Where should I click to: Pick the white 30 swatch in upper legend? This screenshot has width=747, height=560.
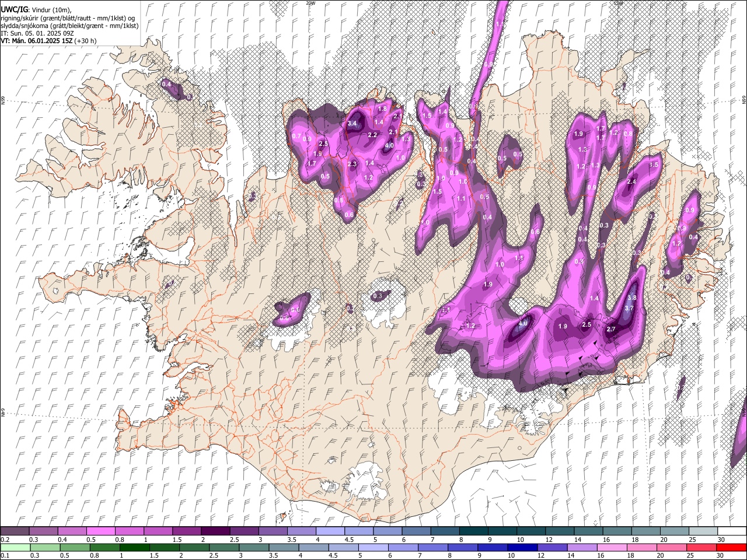click(x=732, y=531)
